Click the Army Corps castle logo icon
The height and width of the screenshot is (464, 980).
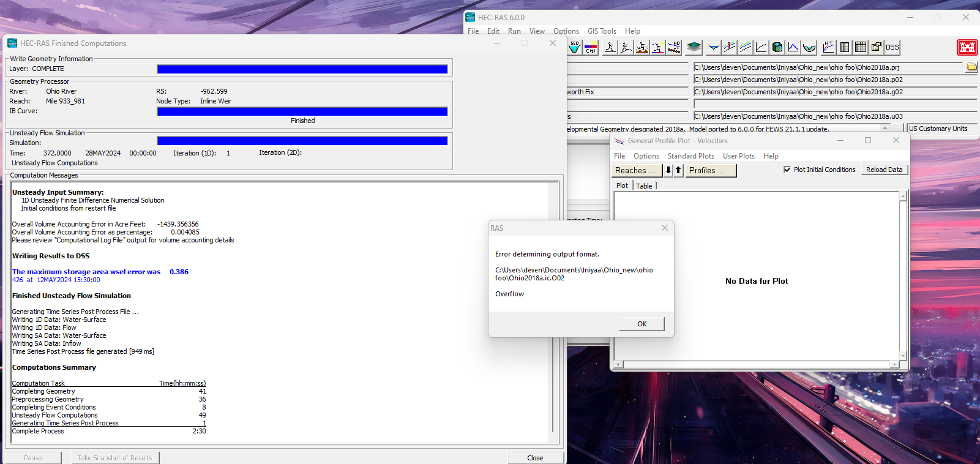click(x=967, y=47)
